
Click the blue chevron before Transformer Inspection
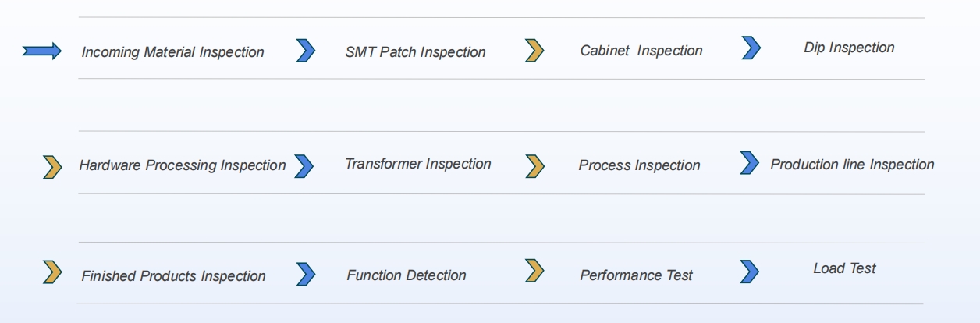click(x=304, y=165)
